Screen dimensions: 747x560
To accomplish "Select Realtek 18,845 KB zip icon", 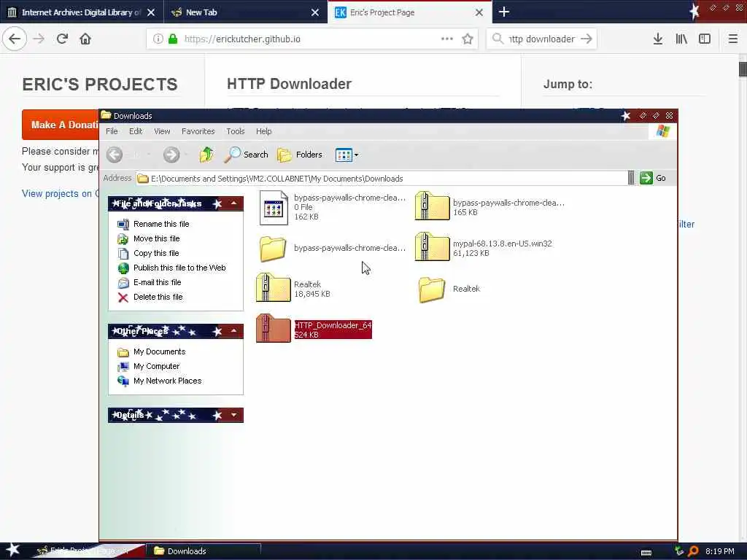I will click(273, 287).
